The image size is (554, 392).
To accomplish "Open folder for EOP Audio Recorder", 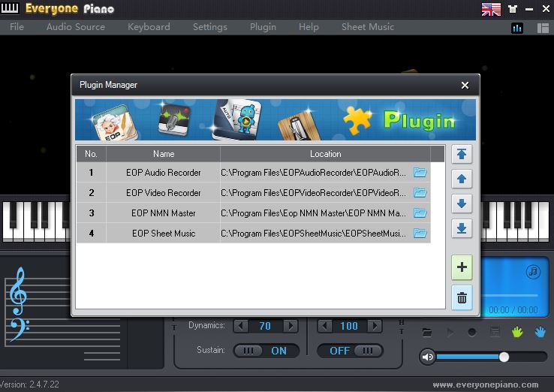I will click(420, 172).
